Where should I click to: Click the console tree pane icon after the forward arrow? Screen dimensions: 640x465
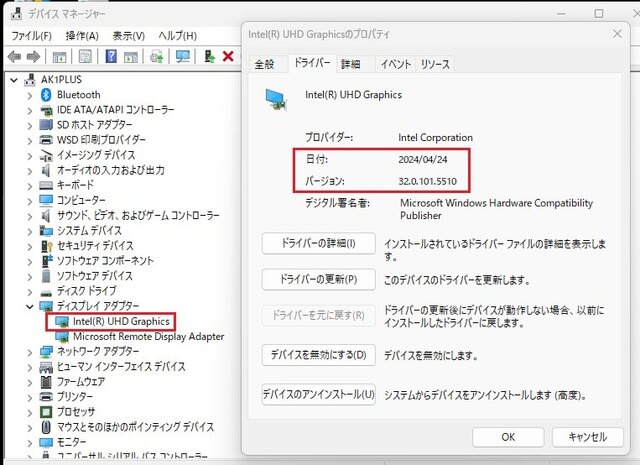point(59,56)
